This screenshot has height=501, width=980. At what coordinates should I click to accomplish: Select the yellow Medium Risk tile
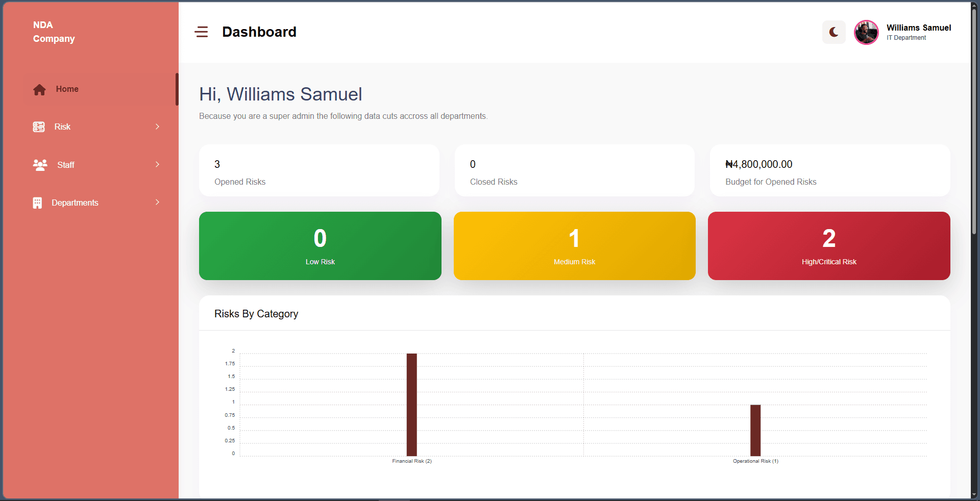[x=575, y=246]
